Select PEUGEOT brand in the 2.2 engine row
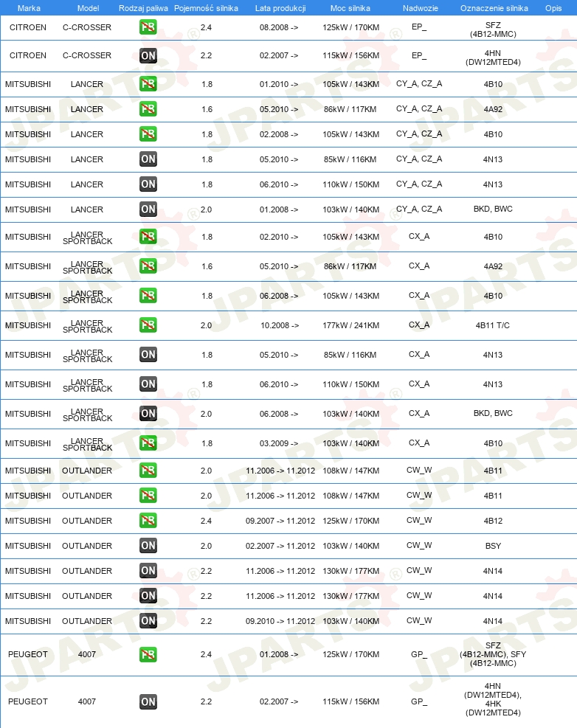This screenshot has height=728, width=577. [x=28, y=701]
